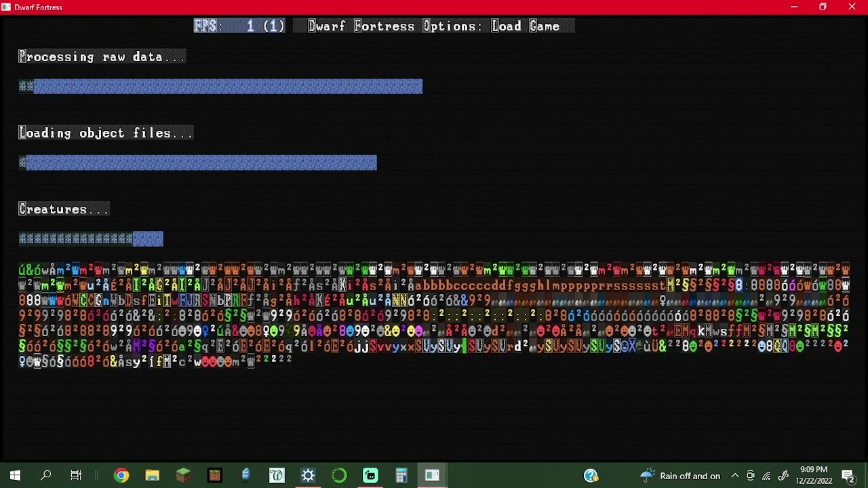Open the Windows Start menu
The height and width of the screenshot is (488, 868).
(15, 476)
